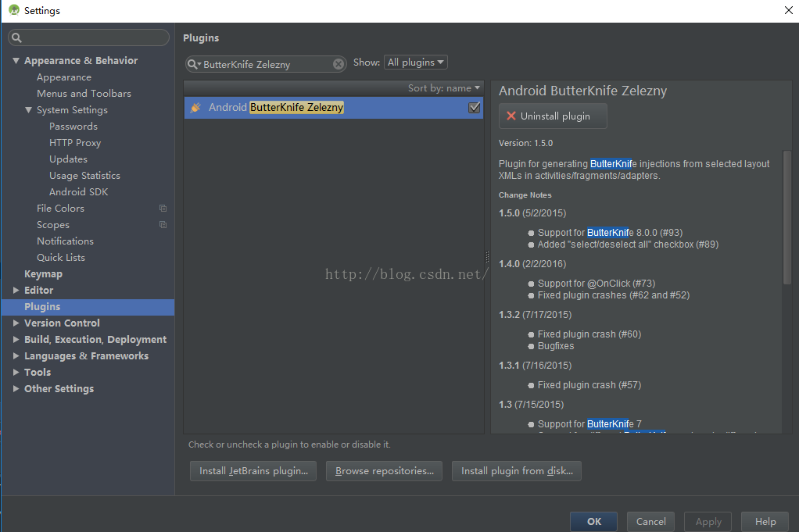Image resolution: width=799 pixels, height=532 pixels.
Task: Expand the Tools section
Action: (16, 372)
